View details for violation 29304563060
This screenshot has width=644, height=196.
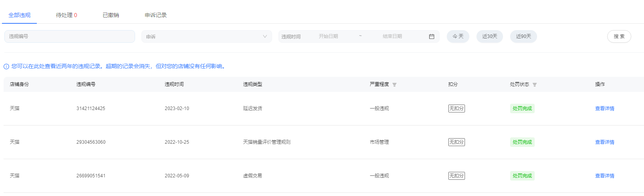pos(604,142)
